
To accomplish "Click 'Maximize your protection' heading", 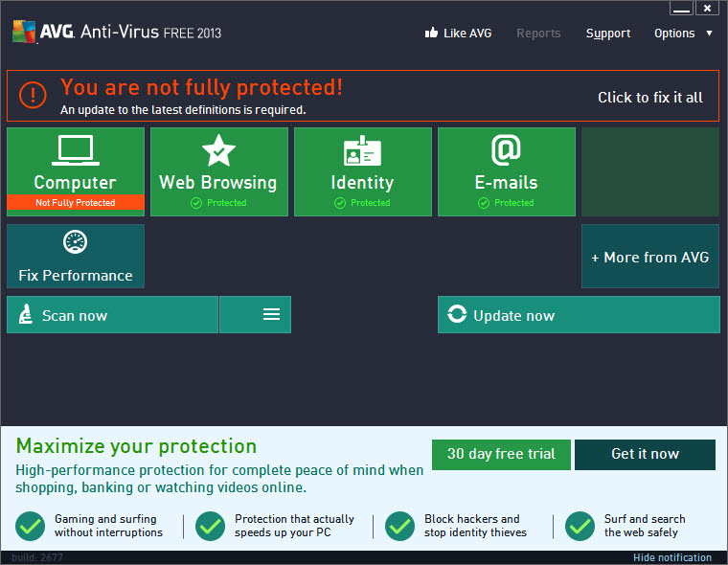I will pyautogui.click(x=136, y=446).
